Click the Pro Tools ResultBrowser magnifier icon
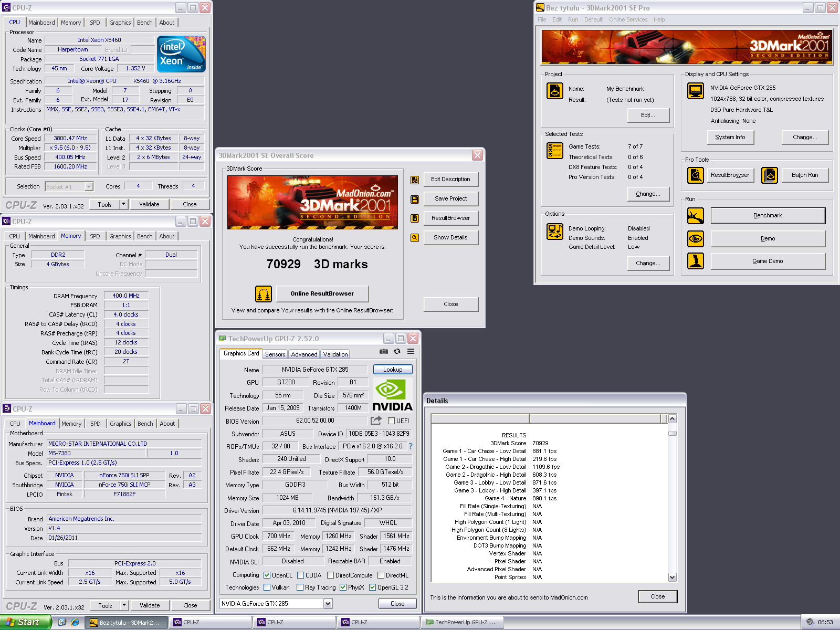Screen dimensions: 840x630 [x=696, y=175]
